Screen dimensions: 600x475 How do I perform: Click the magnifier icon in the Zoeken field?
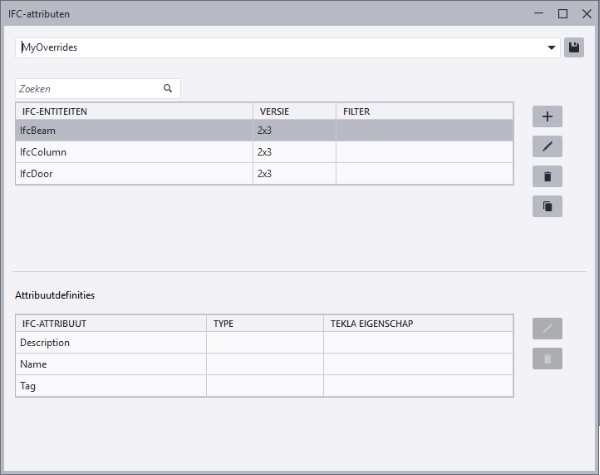(x=168, y=88)
